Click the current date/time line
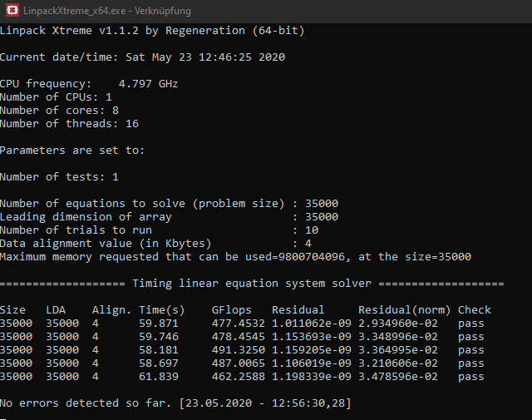 [142, 57]
